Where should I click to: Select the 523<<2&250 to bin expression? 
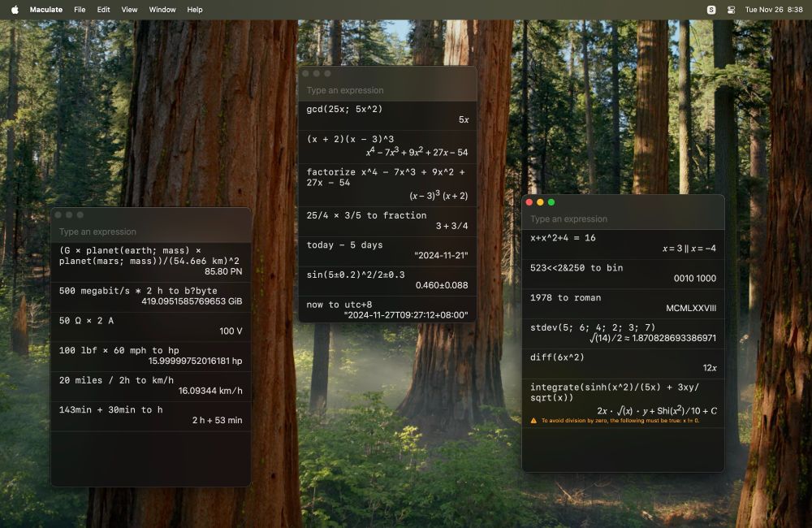point(577,268)
